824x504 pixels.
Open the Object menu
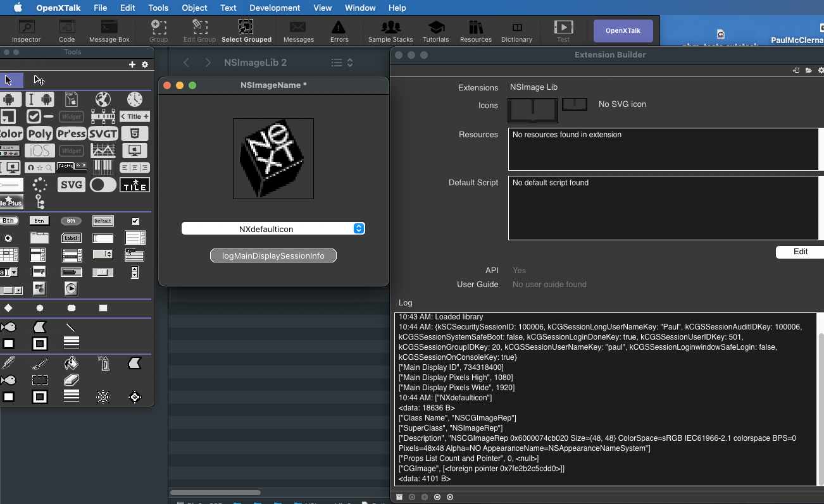(x=194, y=8)
